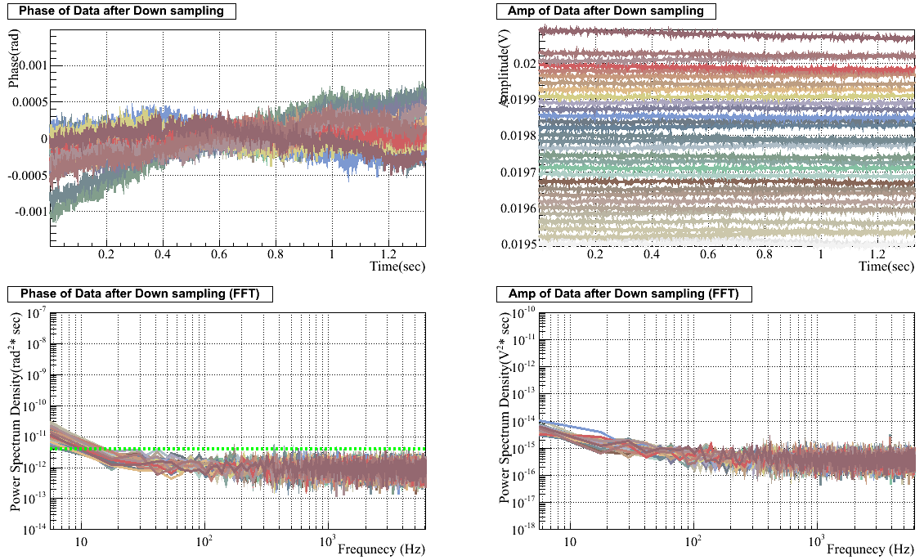Click the 'Time(sec)' label of the amplitude plot
This screenshot has height=560, width=924.
click(886, 267)
